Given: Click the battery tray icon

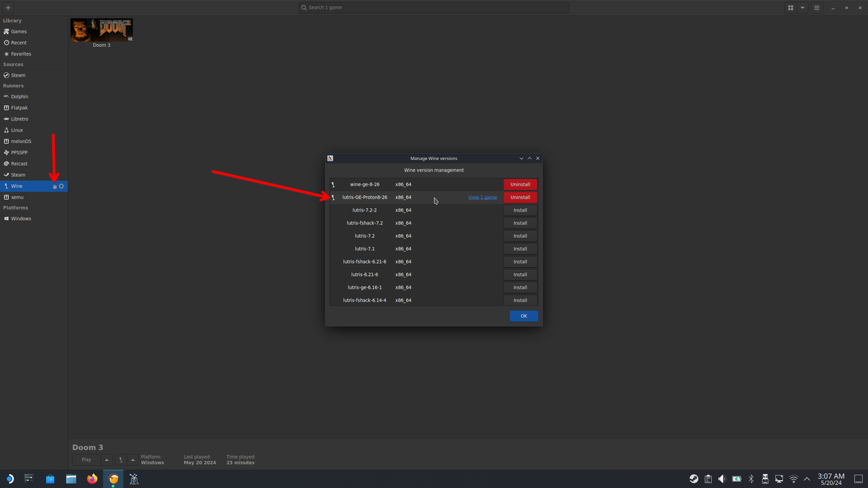Looking at the screenshot, I should (x=736, y=479).
